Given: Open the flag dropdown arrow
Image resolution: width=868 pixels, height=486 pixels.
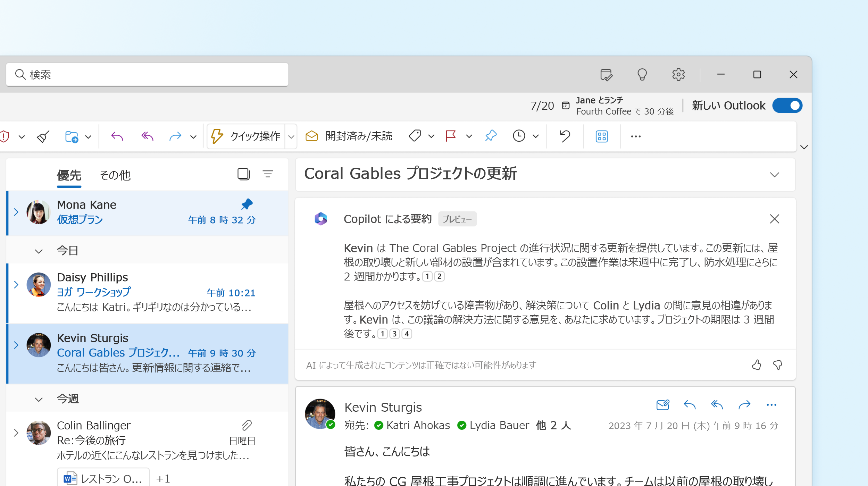Looking at the screenshot, I should (x=469, y=136).
